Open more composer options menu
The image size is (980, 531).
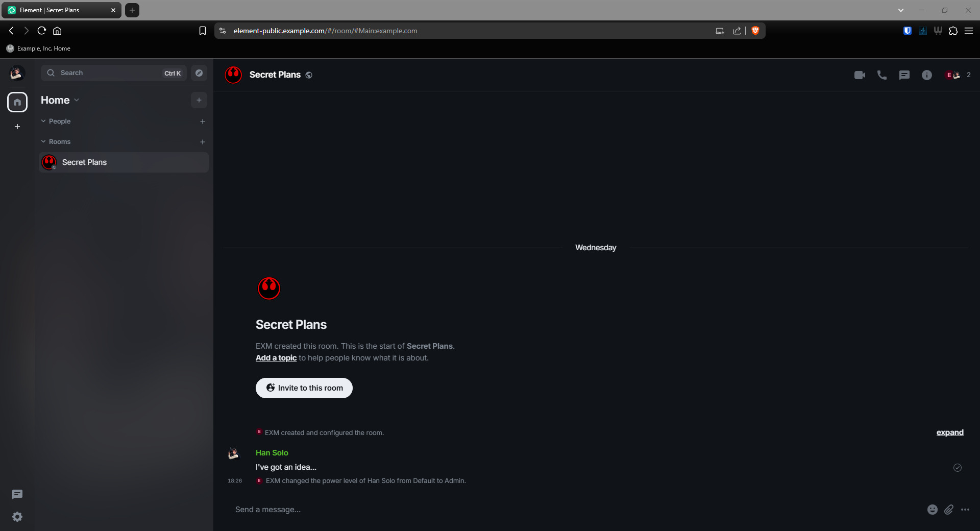pyautogui.click(x=965, y=510)
